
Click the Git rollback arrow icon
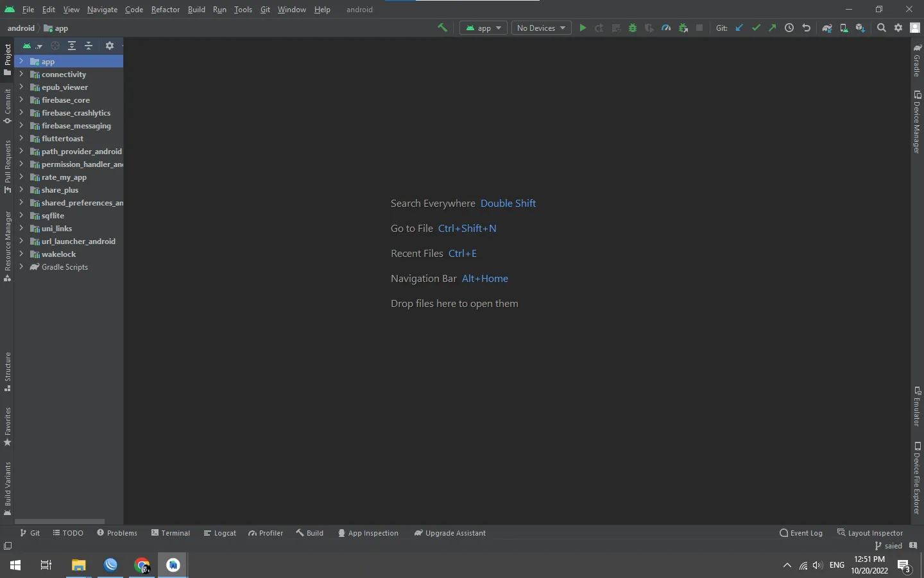tap(806, 28)
